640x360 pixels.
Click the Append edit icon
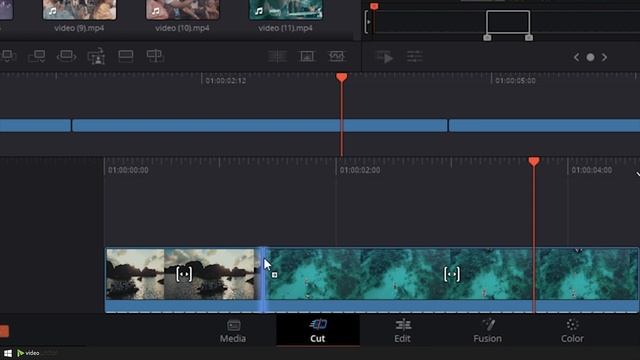click(36, 56)
